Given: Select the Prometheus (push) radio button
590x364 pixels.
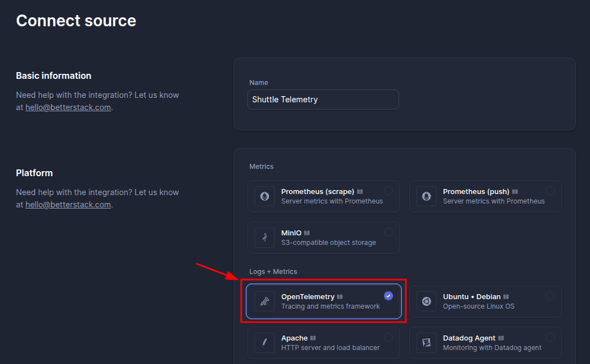Looking at the screenshot, I should click(x=550, y=191).
